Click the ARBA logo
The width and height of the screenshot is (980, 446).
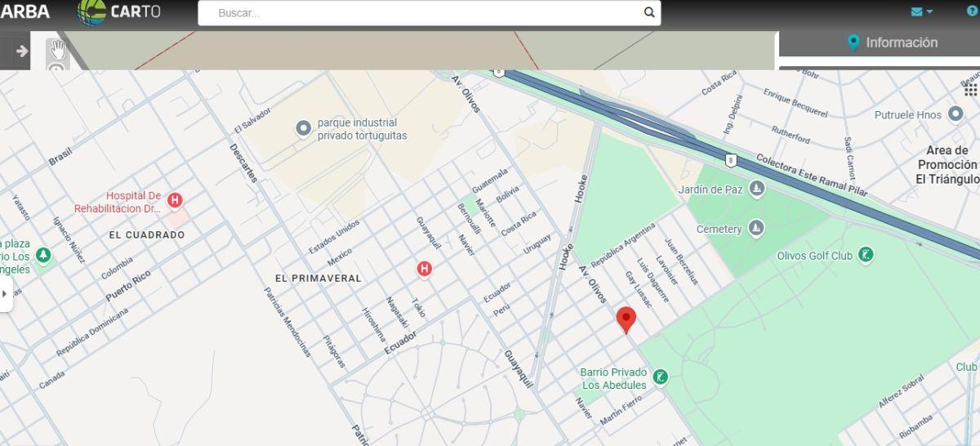click(24, 11)
